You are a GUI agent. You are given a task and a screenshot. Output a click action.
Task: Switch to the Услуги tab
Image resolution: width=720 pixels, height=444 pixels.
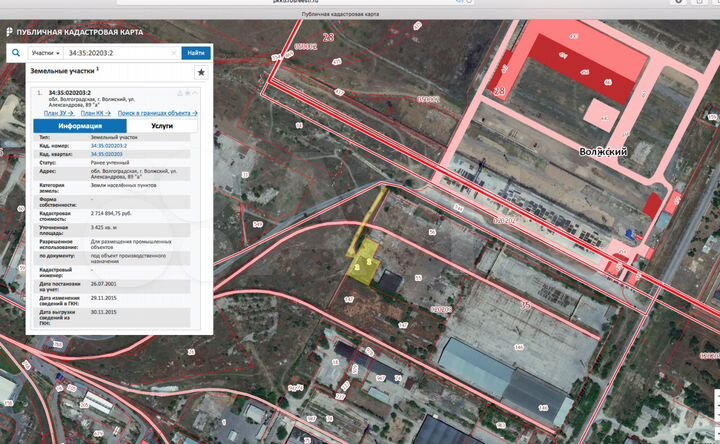[x=162, y=126]
